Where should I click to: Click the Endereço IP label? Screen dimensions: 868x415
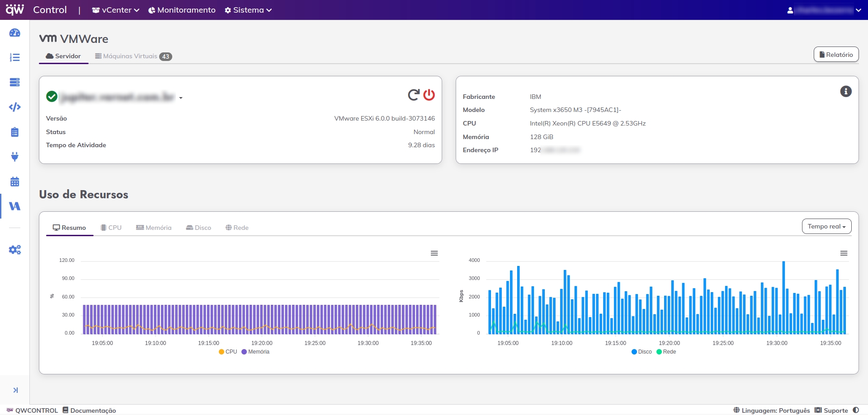481,150
